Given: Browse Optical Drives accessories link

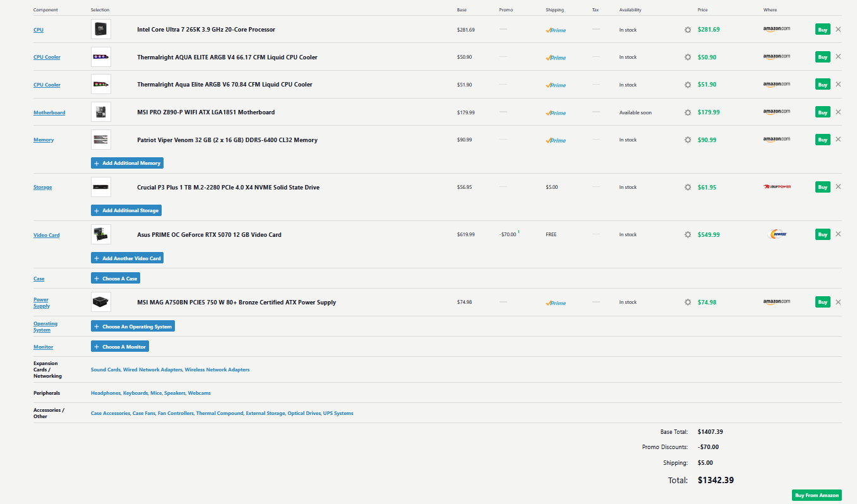Looking at the screenshot, I should click(304, 413).
